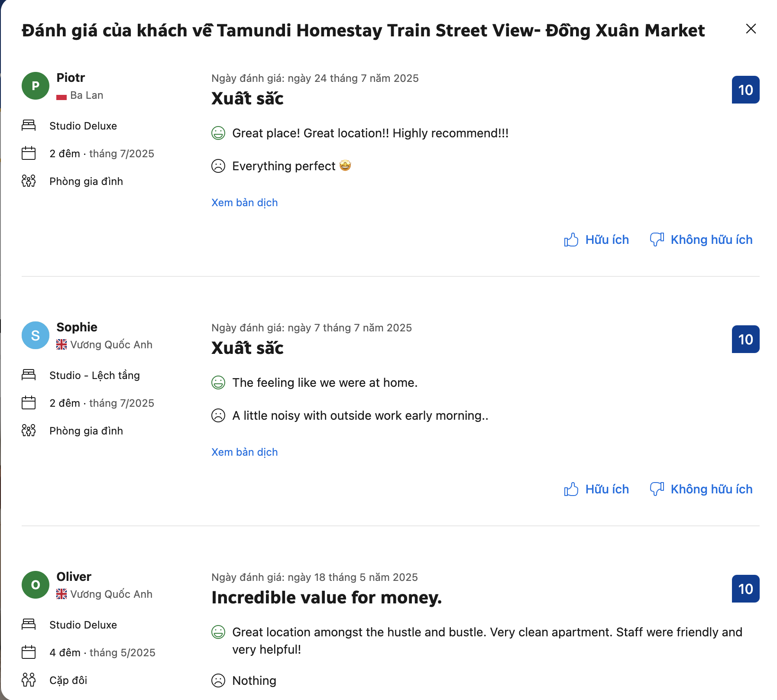Click Oliver's score badge of 10

click(745, 589)
